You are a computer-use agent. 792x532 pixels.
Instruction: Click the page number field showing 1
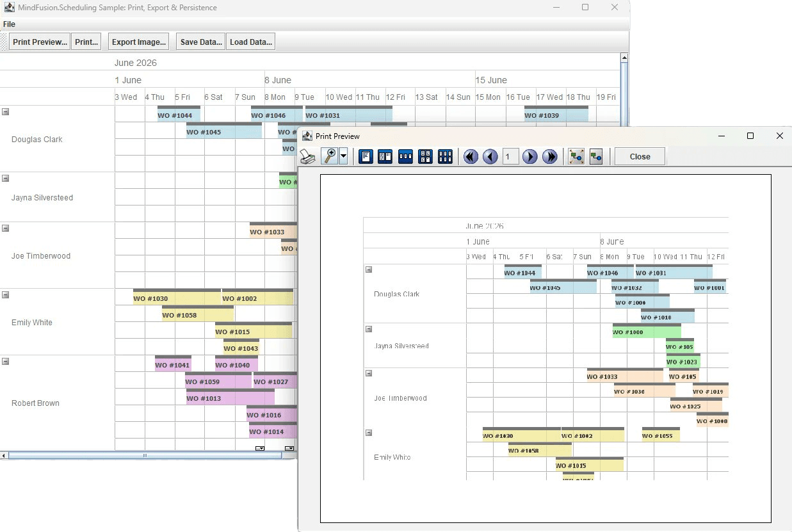pyautogui.click(x=510, y=157)
